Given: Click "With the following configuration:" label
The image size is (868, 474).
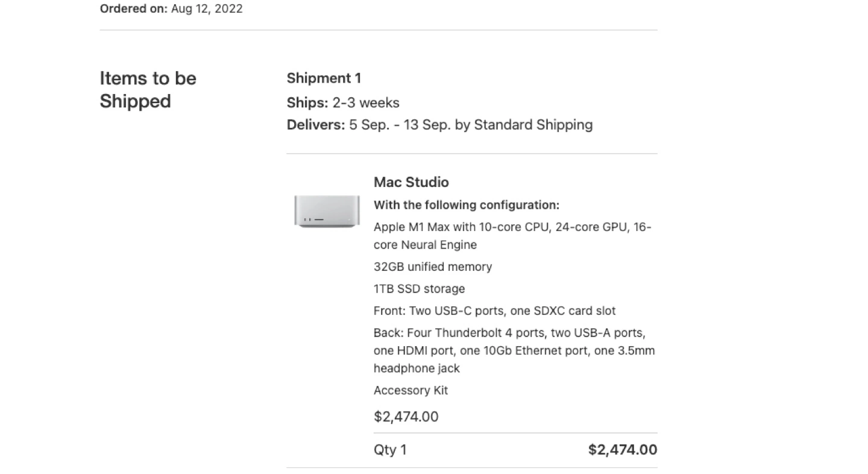Looking at the screenshot, I should tap(466, 205).
